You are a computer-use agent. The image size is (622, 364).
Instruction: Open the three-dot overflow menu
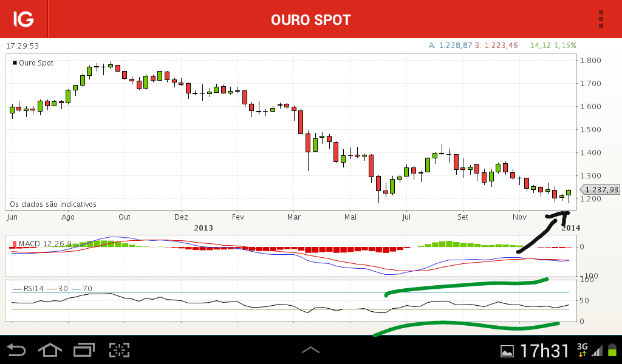pos(601,19)
